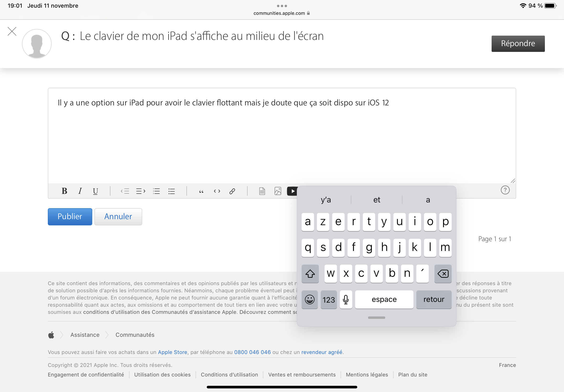564x392 pixels.
Task: Insert a hyperlink with link icon
Action: tap(232, 191)
